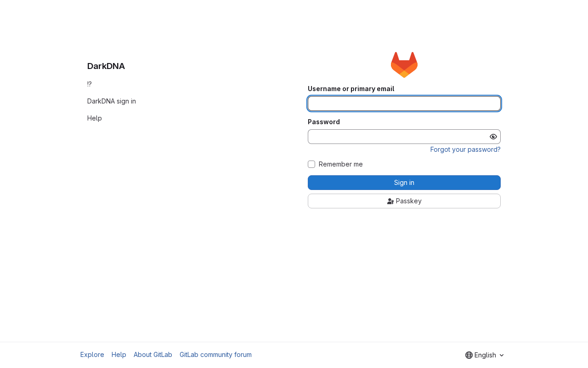The width and height of the screenshot is (588, 368).
Task: Click Help text under DarkDNA
Action: tap(95, 118)
